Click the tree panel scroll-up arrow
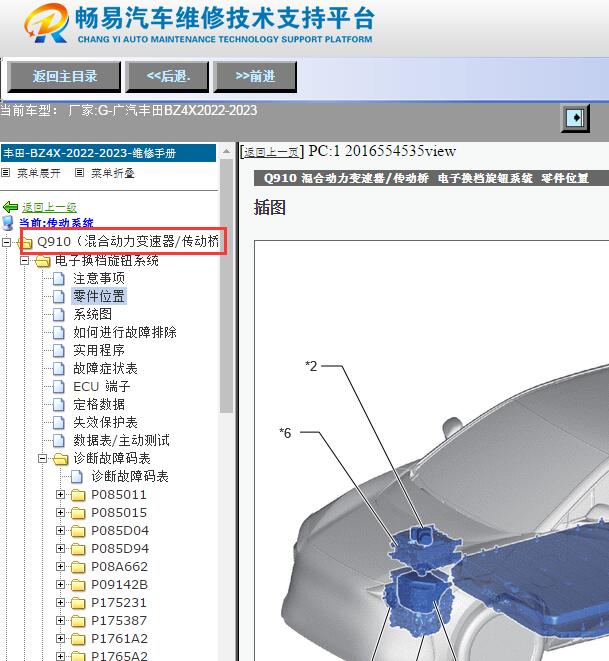The width and height of the screenshot is (609, 661). (x=226, y=151)
